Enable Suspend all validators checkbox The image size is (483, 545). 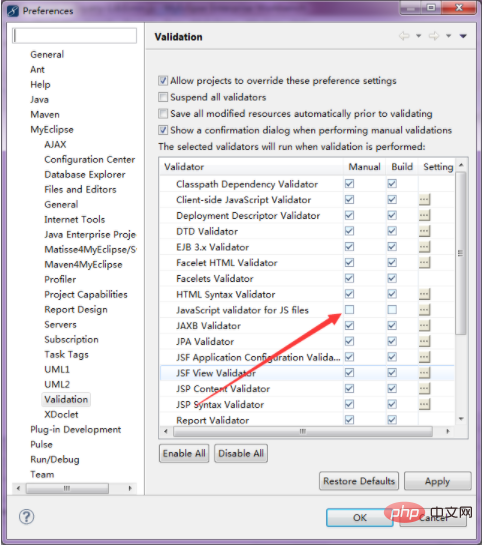[x=163, y=97]
